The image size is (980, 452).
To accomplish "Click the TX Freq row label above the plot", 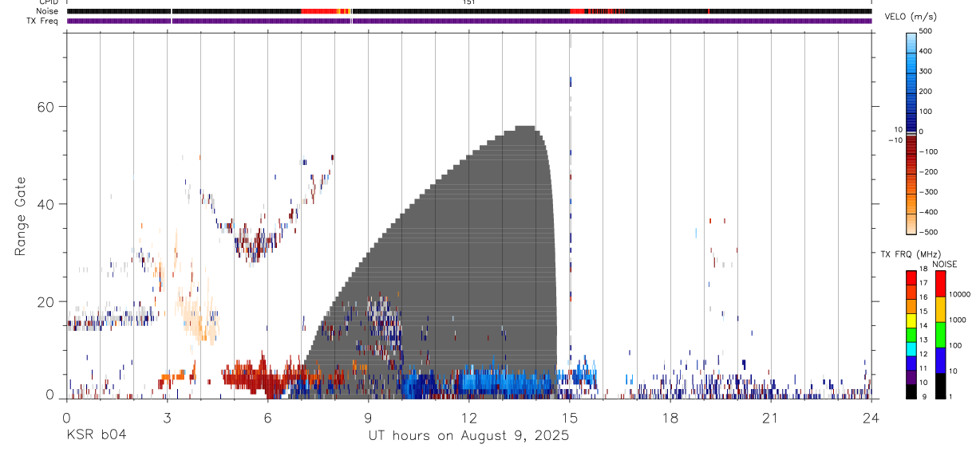I will (44, 21).
